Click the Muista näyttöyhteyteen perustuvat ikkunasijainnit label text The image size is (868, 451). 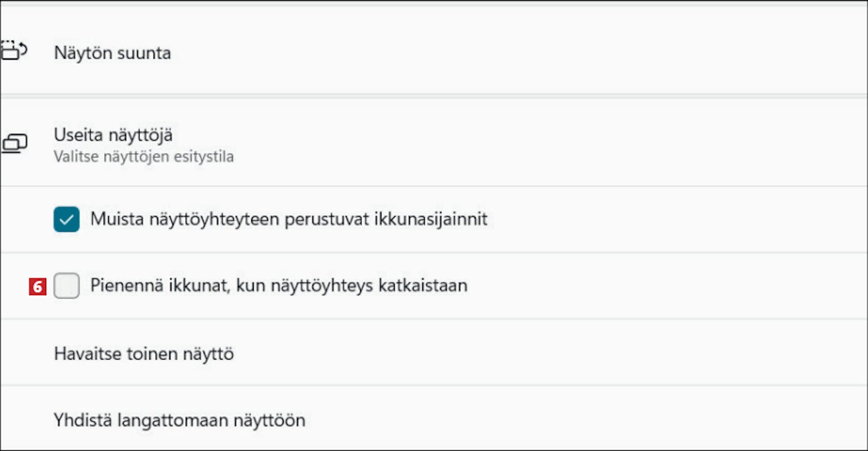(x=289, y=219)
